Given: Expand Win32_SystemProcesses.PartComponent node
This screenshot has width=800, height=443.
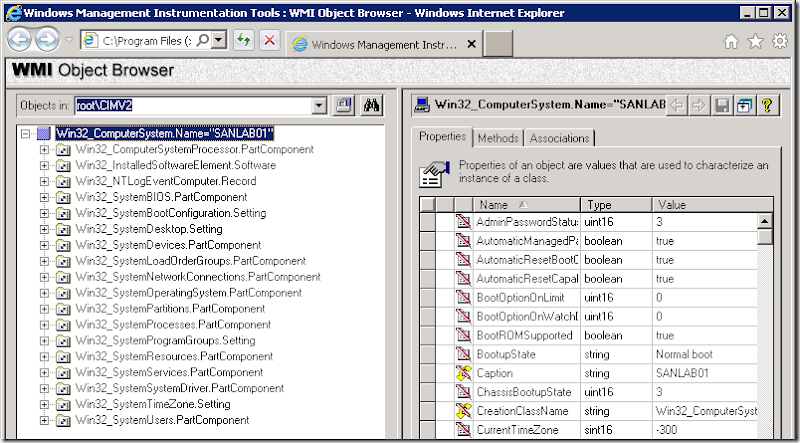Looking at the screenshot, I should coord(44,325).
